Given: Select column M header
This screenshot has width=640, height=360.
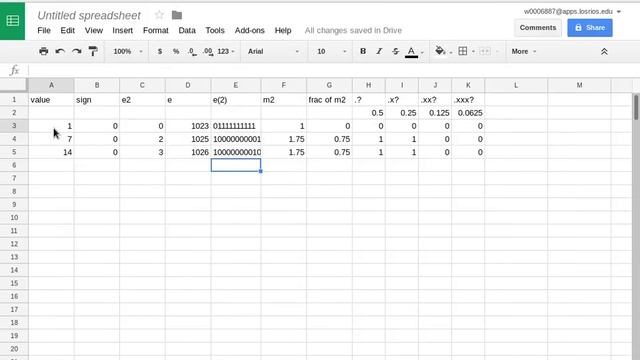Looking at the screenshot, I should point(579,85).
